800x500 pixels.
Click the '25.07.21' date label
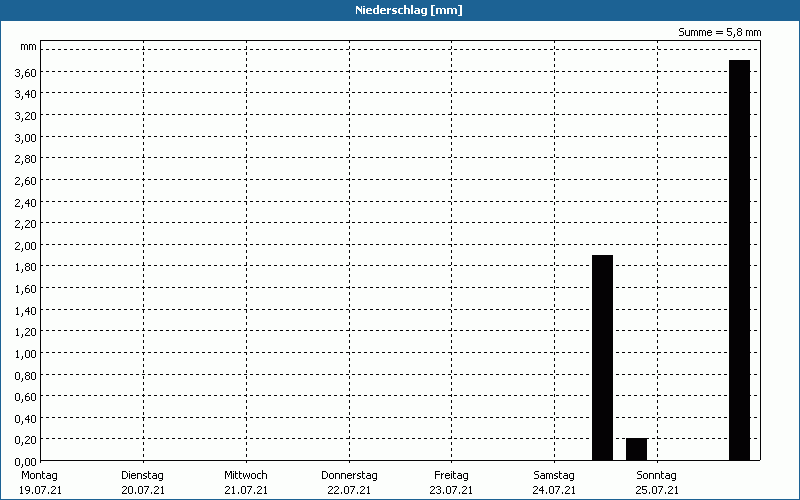pyautogui.click(x=657, y=490)
